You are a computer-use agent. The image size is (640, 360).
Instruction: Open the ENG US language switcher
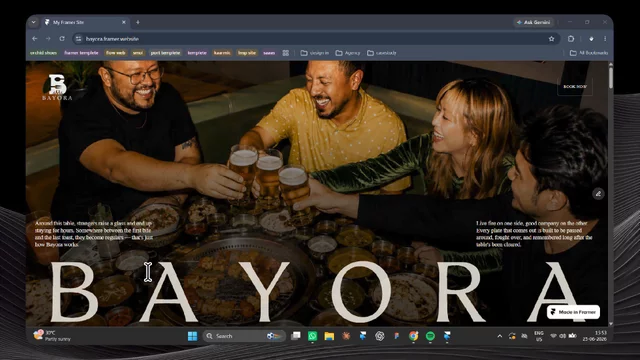[539, 336]
